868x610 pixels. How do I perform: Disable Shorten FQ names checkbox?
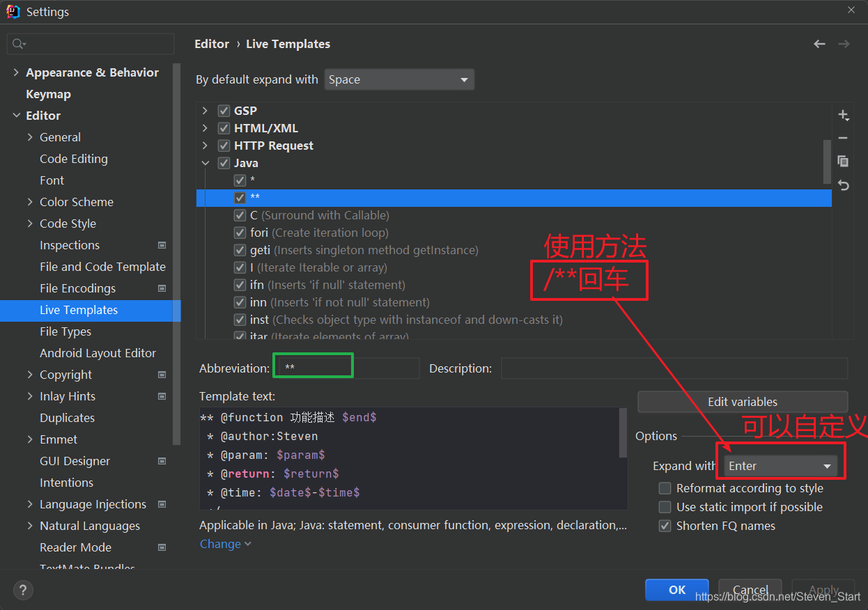coord(665,526)
